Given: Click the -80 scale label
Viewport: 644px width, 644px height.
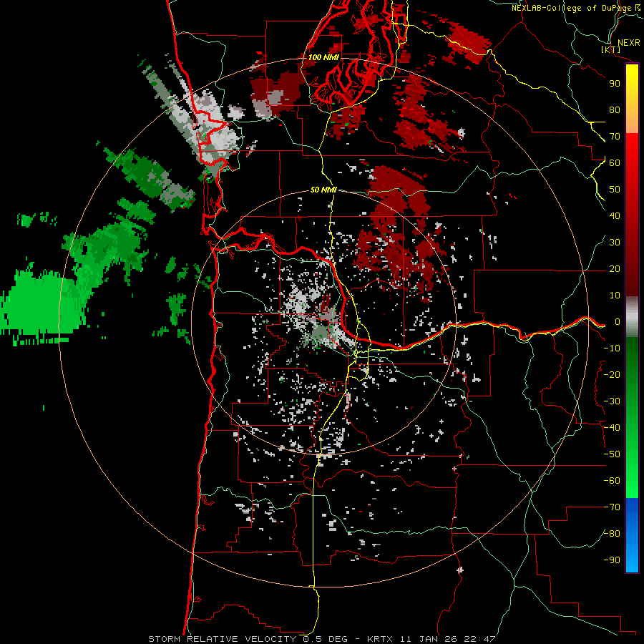Looking at the screenshot, I should pos(612,534).
